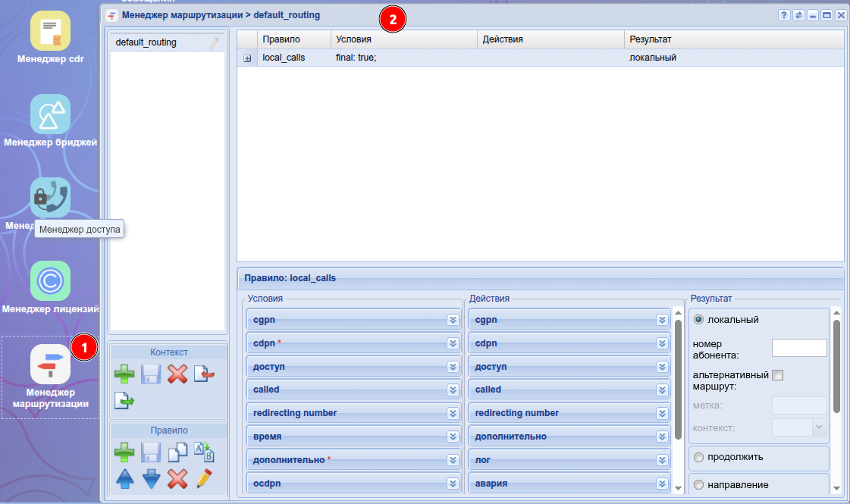Select the локальный result radio button
This screenshot has width=850, height=504.
[x=699, y=320]
